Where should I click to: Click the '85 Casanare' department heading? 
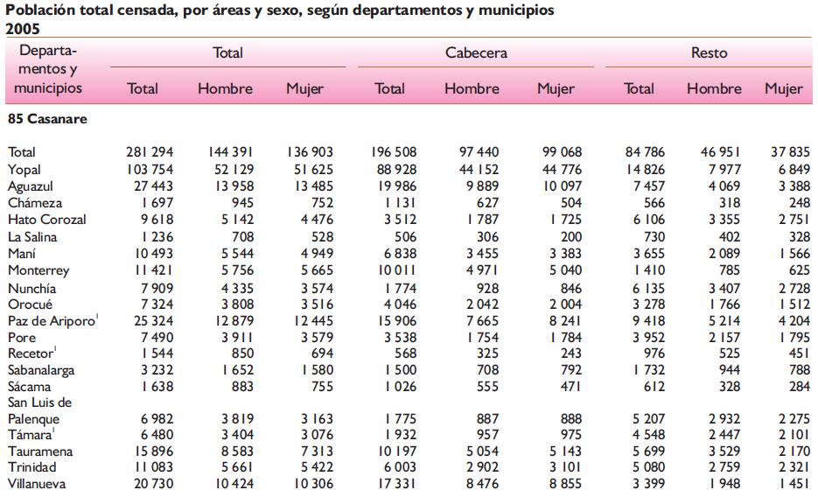coord(47,119)
